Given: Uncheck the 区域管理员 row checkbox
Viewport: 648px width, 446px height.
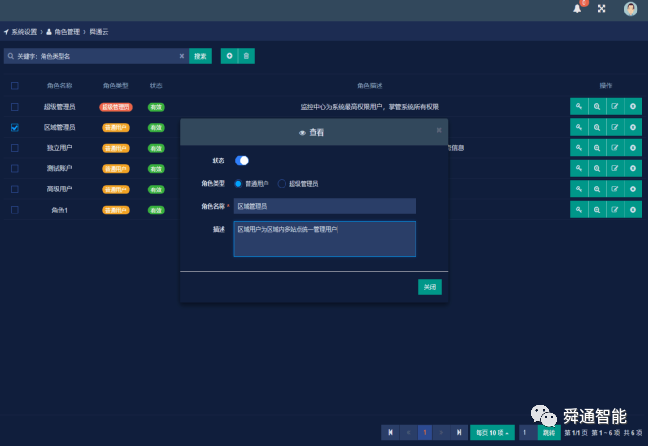Looking at the screenshot, I should tap(14, 127).
